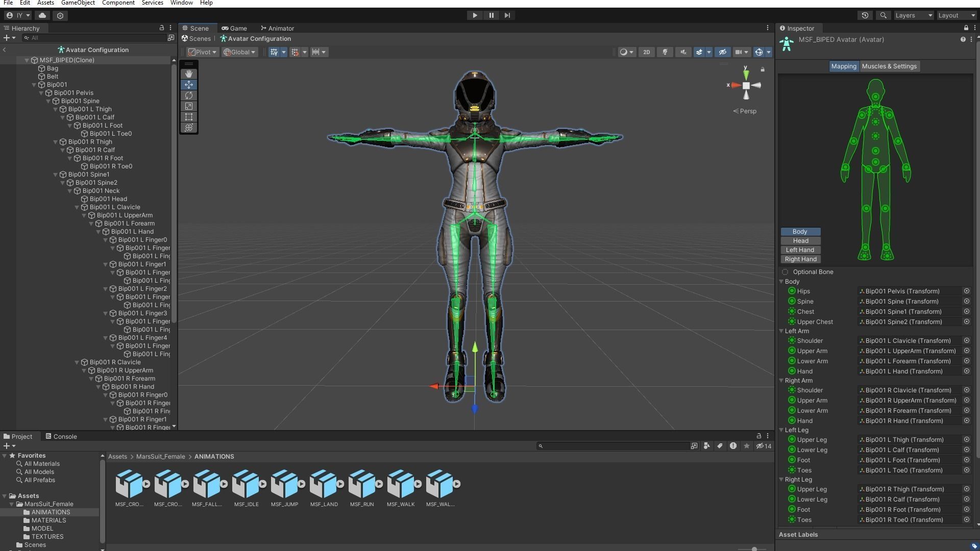
Task: Lock the Inspector panel
Action: tap(966, 28)
